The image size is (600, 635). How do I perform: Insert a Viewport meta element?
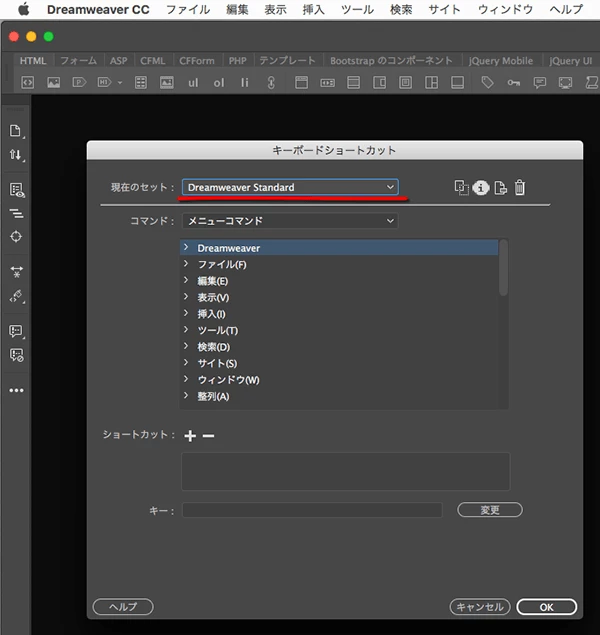point(566,83)
